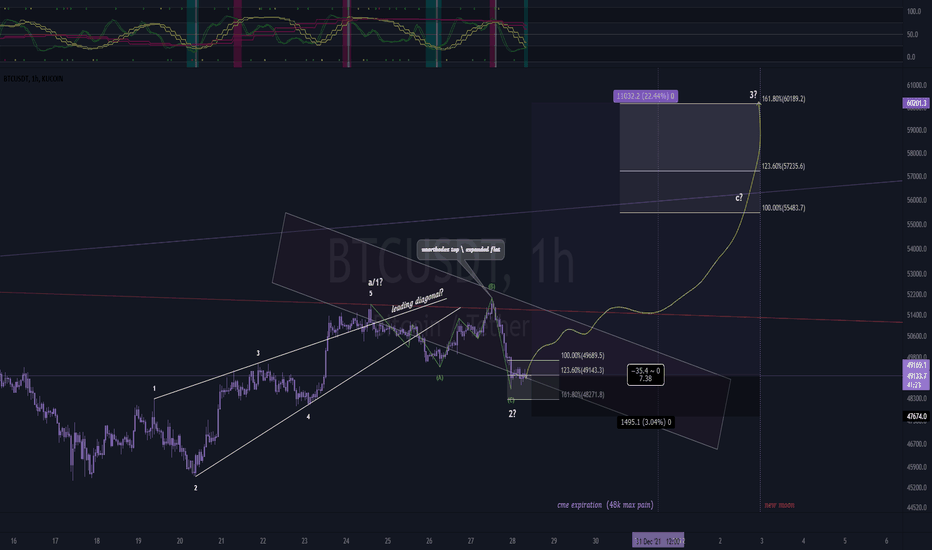Click 52200.0 on the price scale
The image size is (932, 550).
[x=916, y=294]
